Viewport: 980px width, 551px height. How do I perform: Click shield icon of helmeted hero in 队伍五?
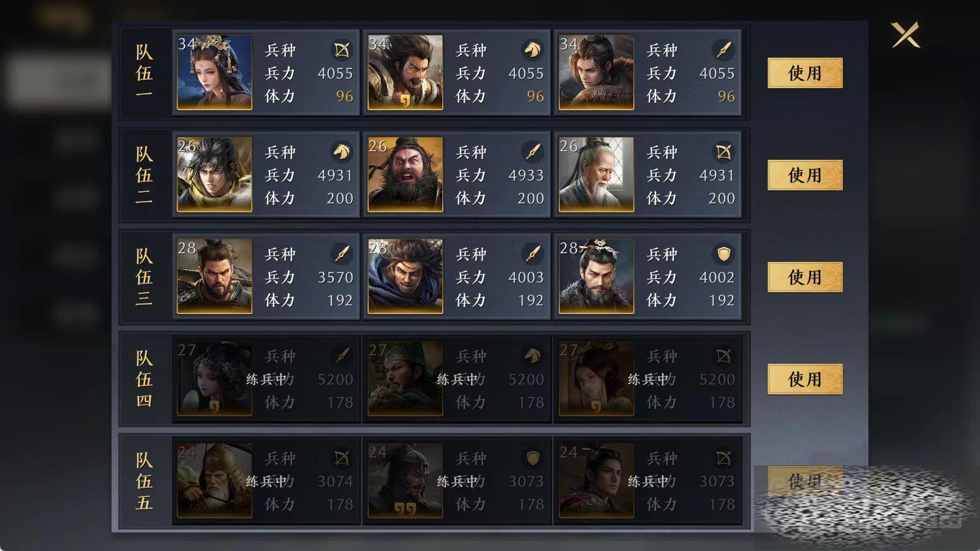(x=532, y=458)
